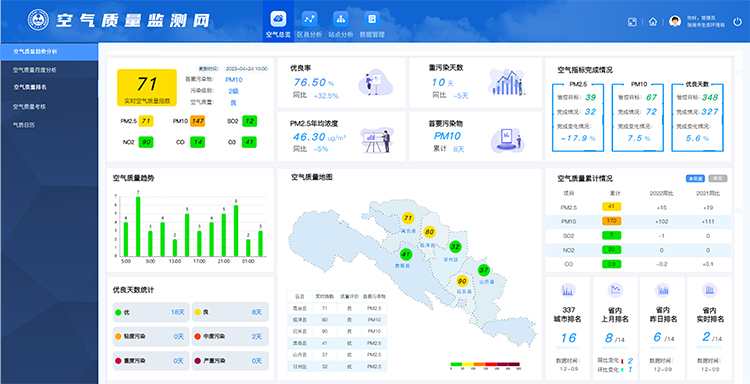Switch to 站点分析 tab

click(x=341, y=24)
